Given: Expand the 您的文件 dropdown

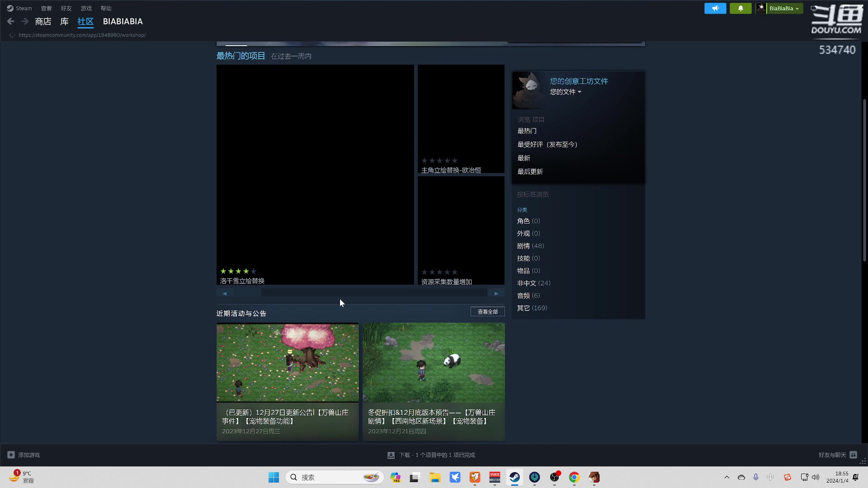Looking at the screenshot, I should click(566, 92).
